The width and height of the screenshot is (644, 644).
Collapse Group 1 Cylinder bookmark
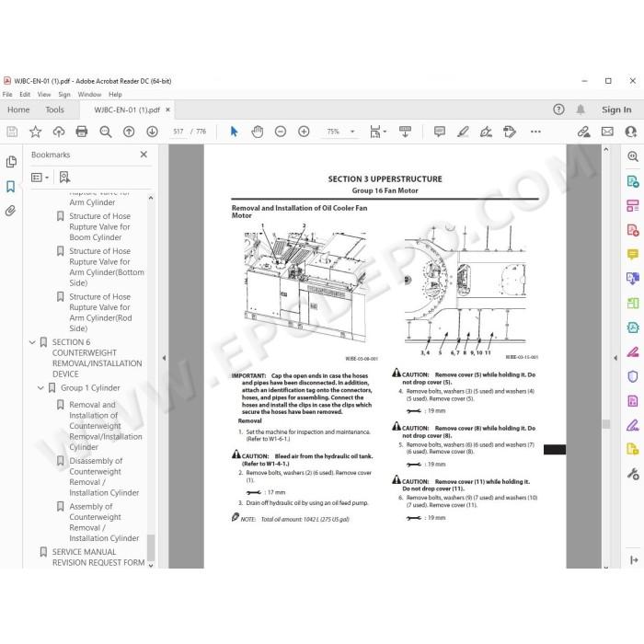coord(40,387)
